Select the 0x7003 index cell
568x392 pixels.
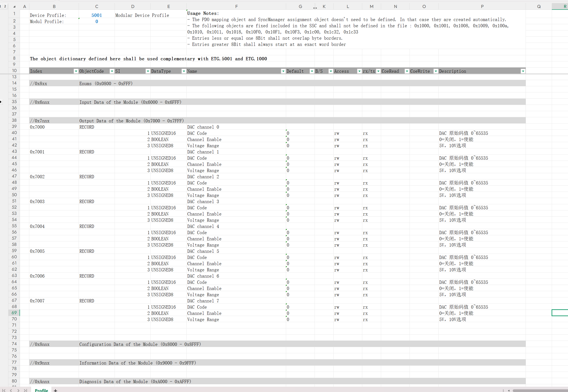(x=54, y=201)
